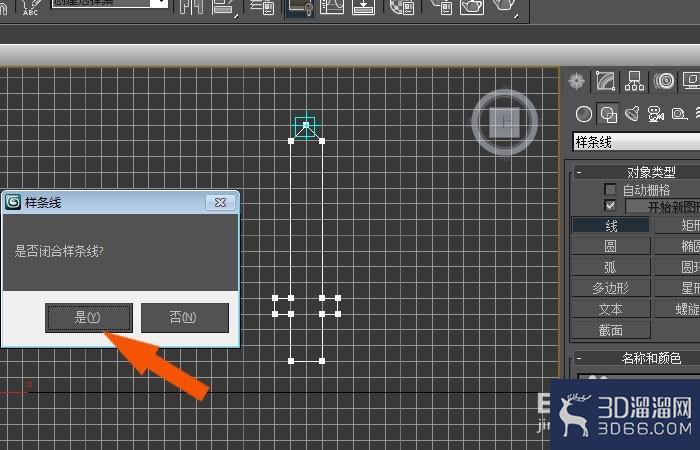700x450 pixels.
Task: Click the 圆 shape button
Action: point(611,246)
